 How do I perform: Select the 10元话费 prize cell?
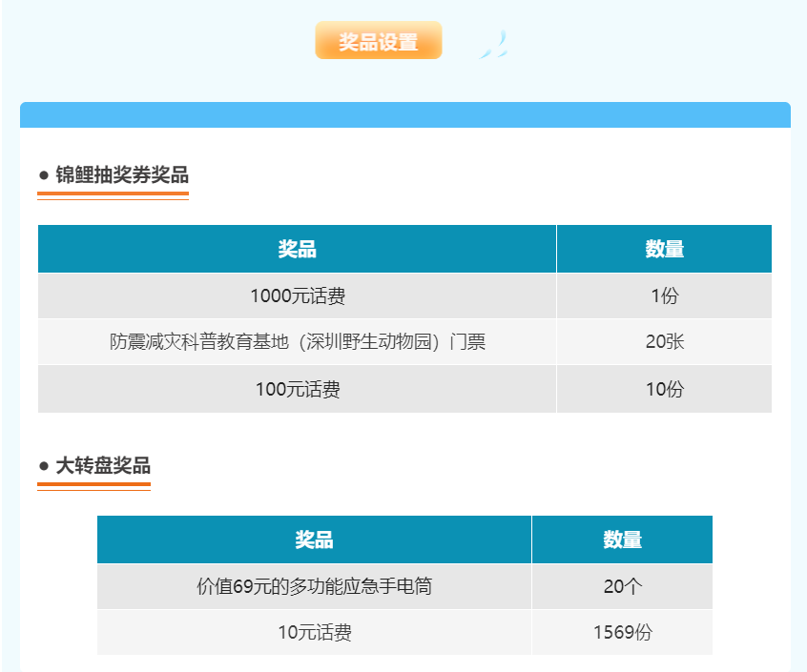(314, 632)
